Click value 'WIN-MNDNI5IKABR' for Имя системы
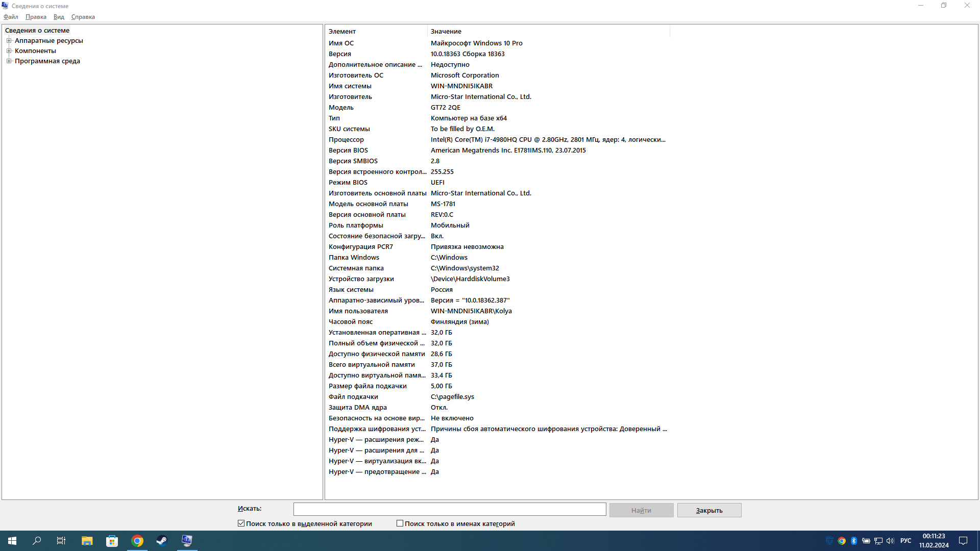Image resolution: width=980 pixels, height=551 pixels. click(x=461, y=86)
